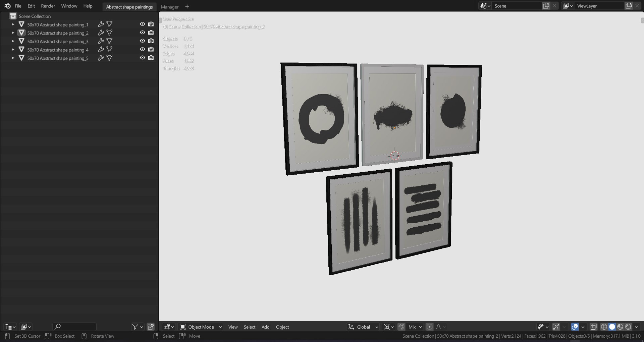Click the mesh data icon for painting_3
644x342 pixels.
tap(109, 41)
